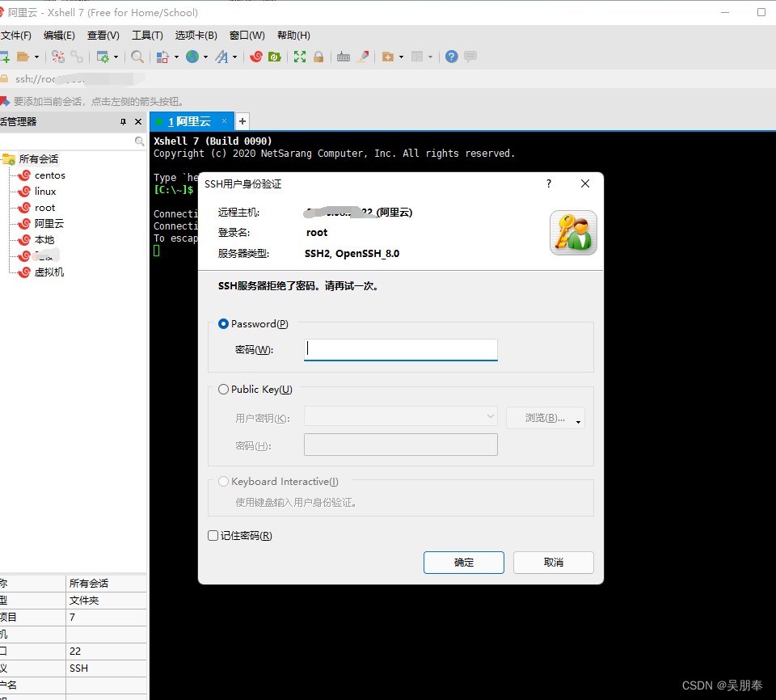Click 取消 to cancel authentication
Screen dimensions: 776x700
point(553,563)
